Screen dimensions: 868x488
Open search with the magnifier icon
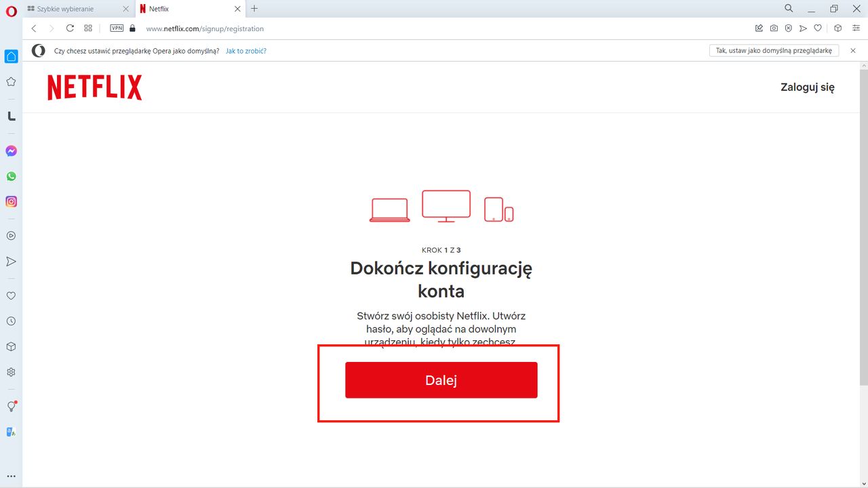click(788, 8)
